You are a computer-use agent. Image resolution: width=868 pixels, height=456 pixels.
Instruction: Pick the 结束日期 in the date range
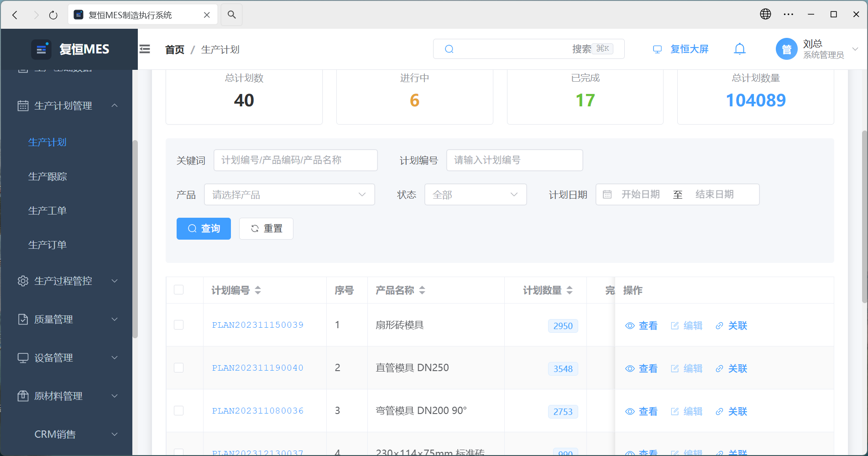pos(714,194)
